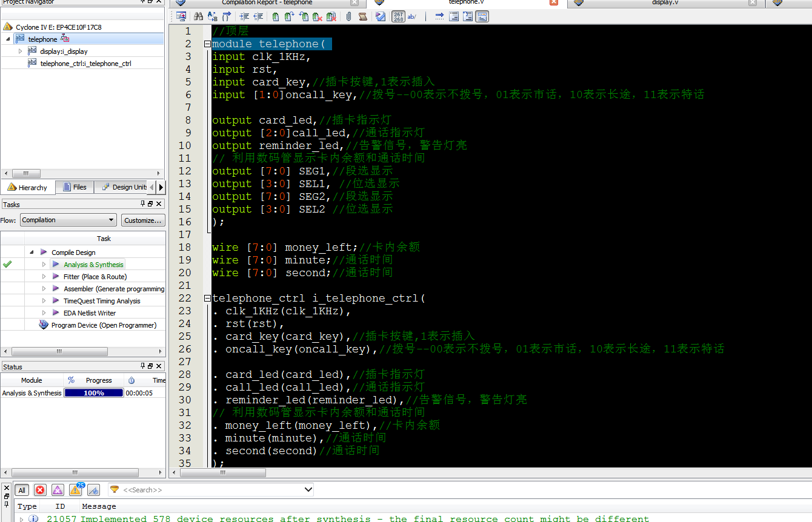This screenshot has width=812, height=522.
Task: Click the last icon in editor toolbar
Action: 482,16
